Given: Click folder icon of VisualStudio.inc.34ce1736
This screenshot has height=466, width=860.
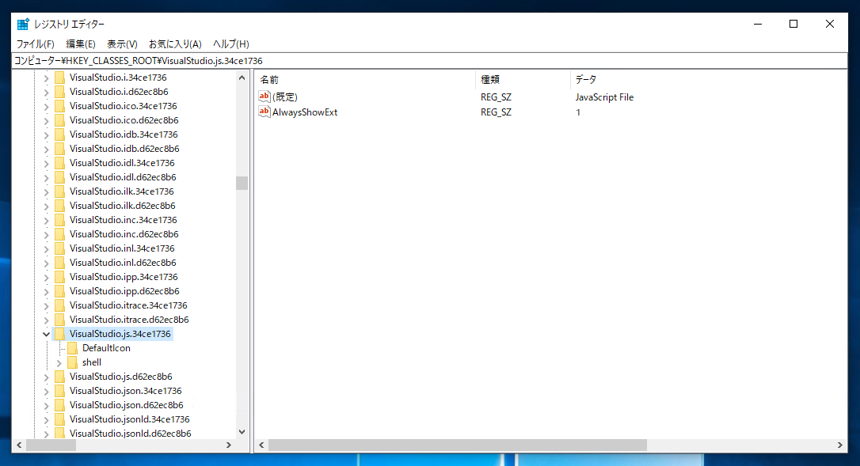Looking at the screenshot, I should (x=60, y=220).
